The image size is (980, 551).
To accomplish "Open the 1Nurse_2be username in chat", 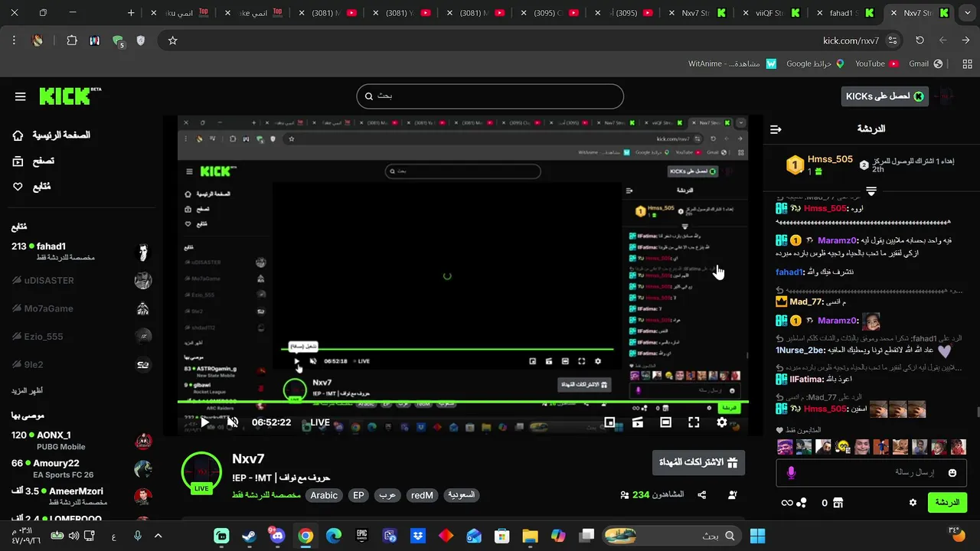I will 800,350.
